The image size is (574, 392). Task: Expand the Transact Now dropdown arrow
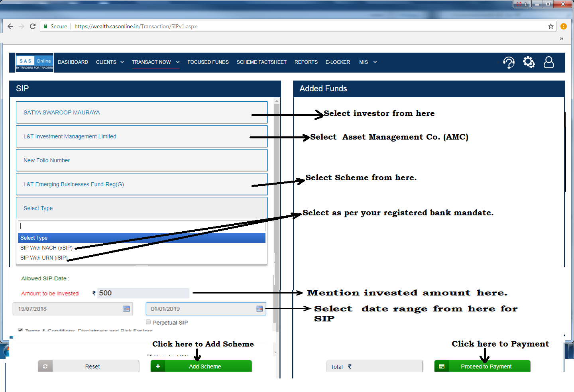click(x=178, y=62)
